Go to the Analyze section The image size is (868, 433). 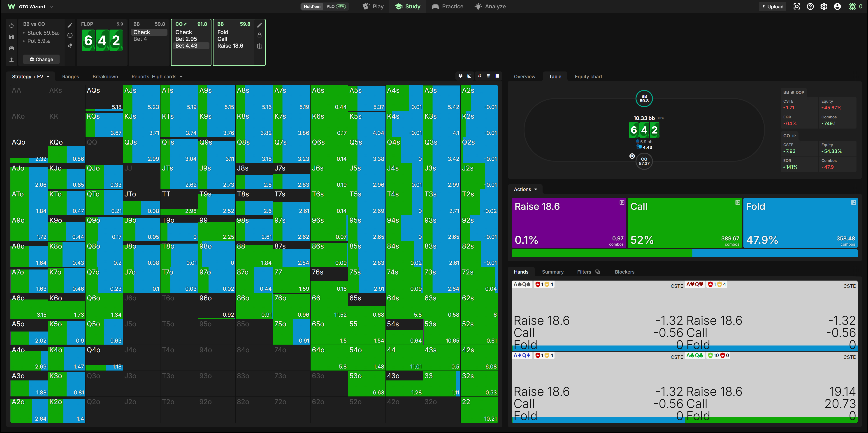point(490,6)
